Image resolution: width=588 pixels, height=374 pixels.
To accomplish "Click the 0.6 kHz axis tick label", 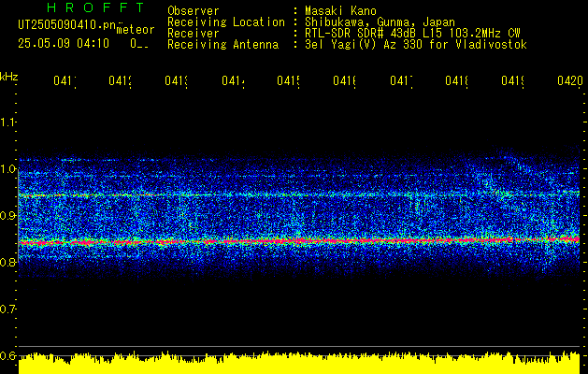I will (x=7, y=355).
